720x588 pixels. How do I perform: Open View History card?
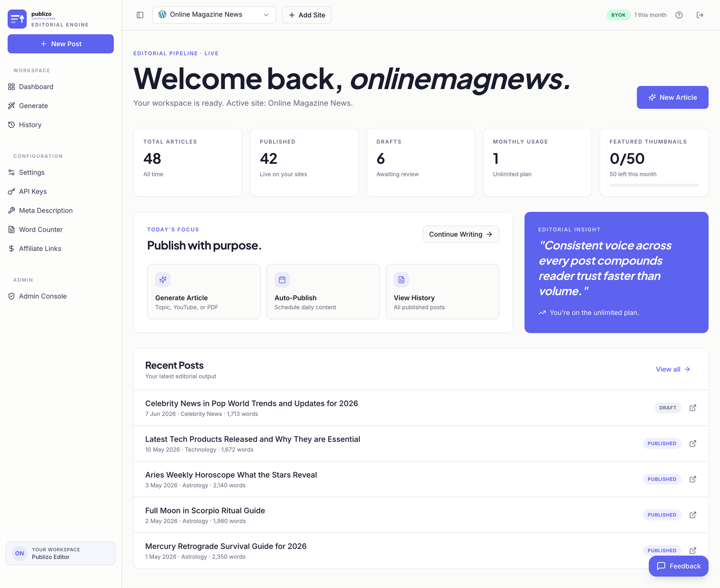442,292
